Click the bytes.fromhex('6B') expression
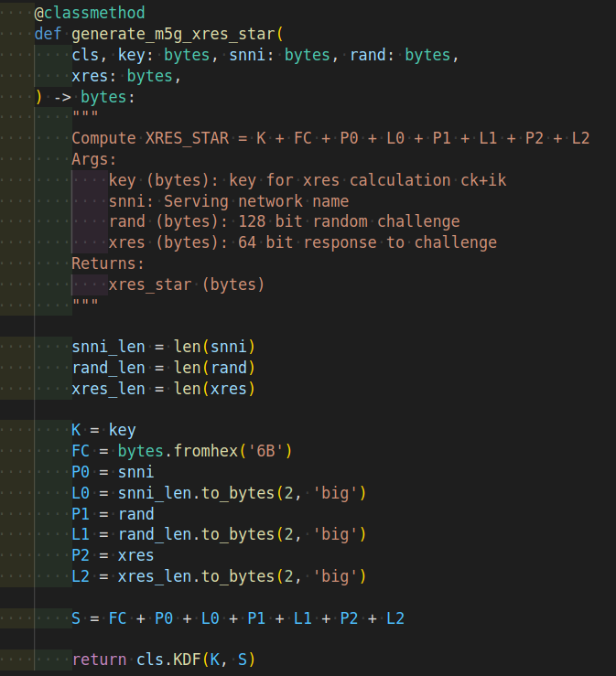 pyautogui.click(x=205, y=451)
